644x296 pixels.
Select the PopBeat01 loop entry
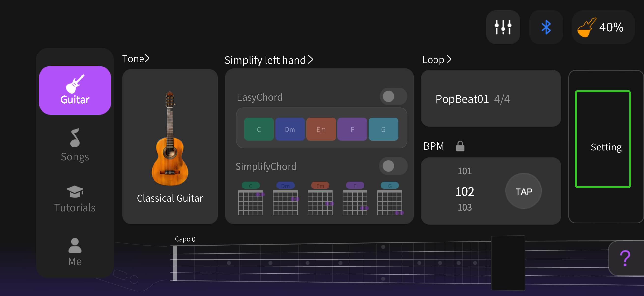point(491,99)
